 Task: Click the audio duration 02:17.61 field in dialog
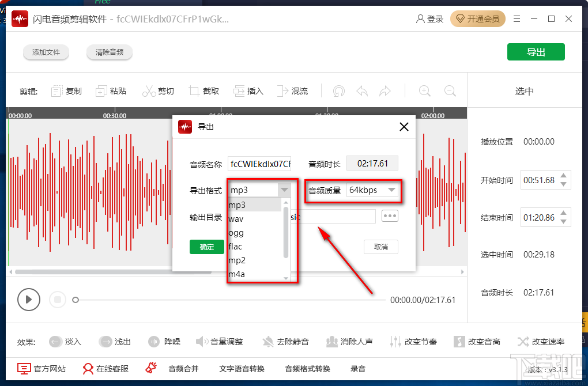pos(372,164)
